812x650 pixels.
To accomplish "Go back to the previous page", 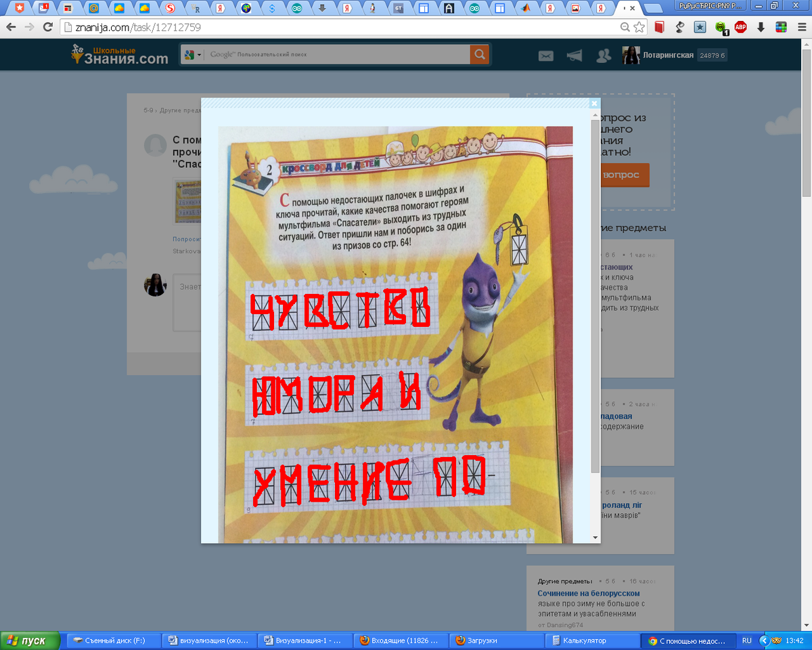I will (12, 28).
